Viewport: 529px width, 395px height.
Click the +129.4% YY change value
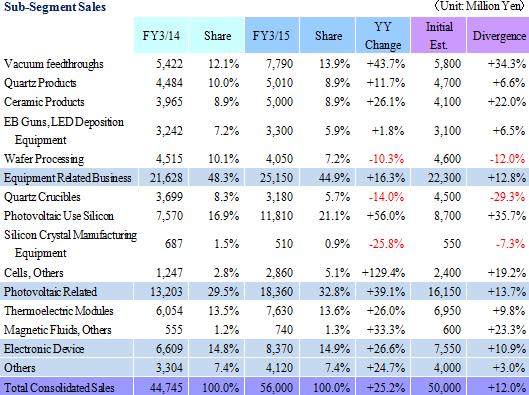(383, 273)
